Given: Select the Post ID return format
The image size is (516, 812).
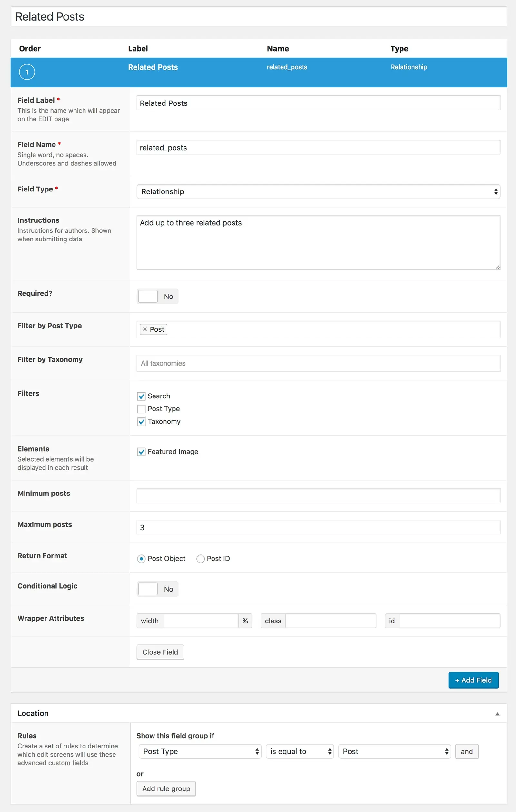Looking at the screenshot, I should pos(201,559).
